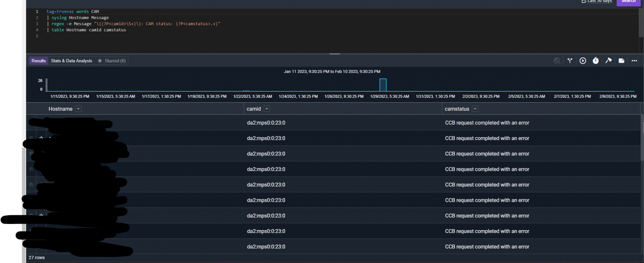The image size is (644, 263).
Task: Click the branch/fork query icon
Action: click(x=570, y=61)
